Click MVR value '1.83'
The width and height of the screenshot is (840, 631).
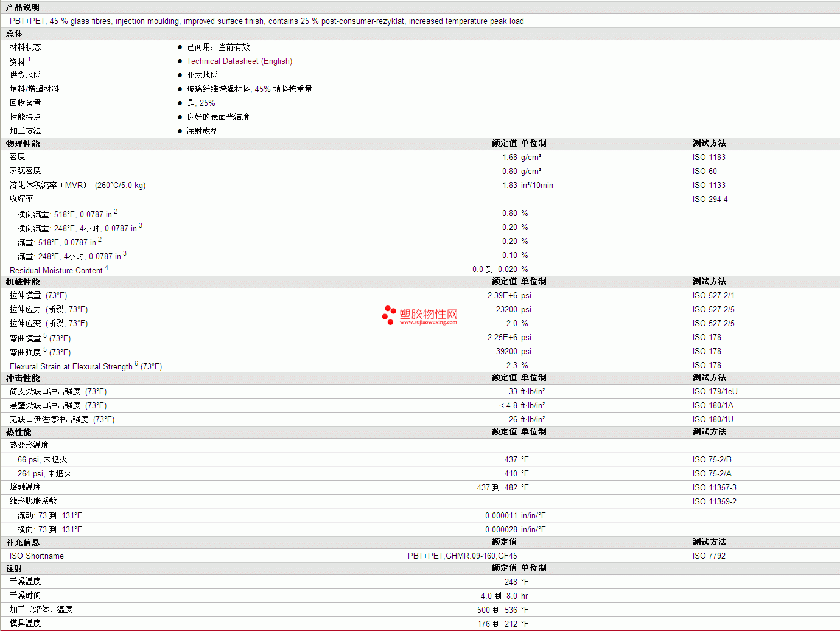[x=509, y=186]
